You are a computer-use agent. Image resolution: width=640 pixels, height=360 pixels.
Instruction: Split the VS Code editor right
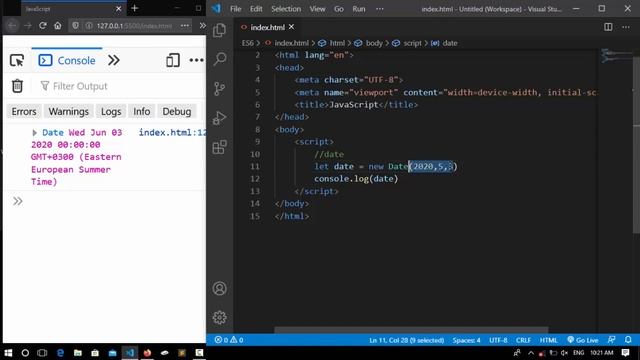(x=608, y=27)
